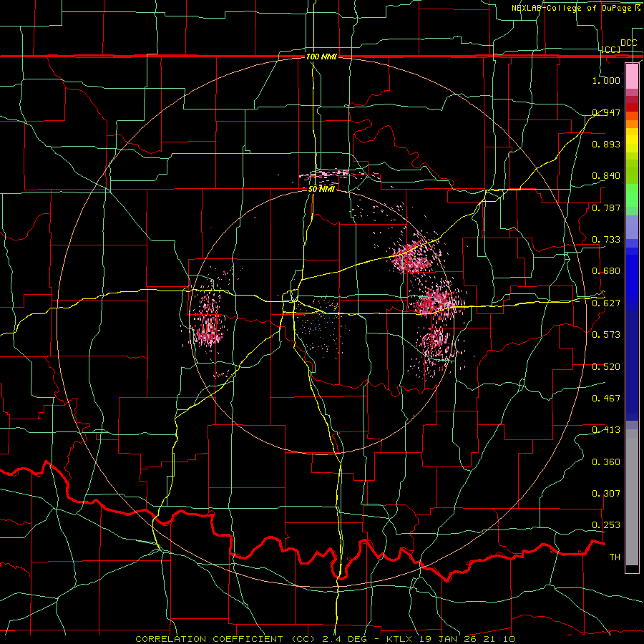Viewport: 644px width, 644px height.
Task: Click the 1.000 legend value
Action: 606,80
